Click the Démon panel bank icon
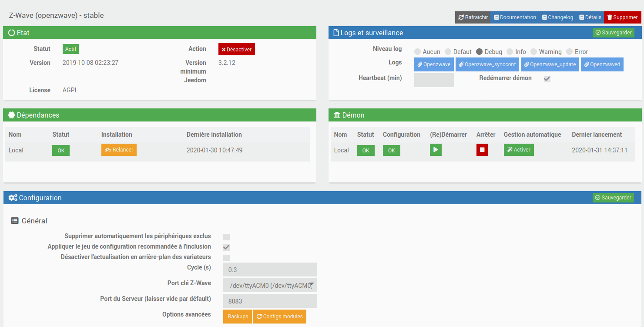 (337, 115)
